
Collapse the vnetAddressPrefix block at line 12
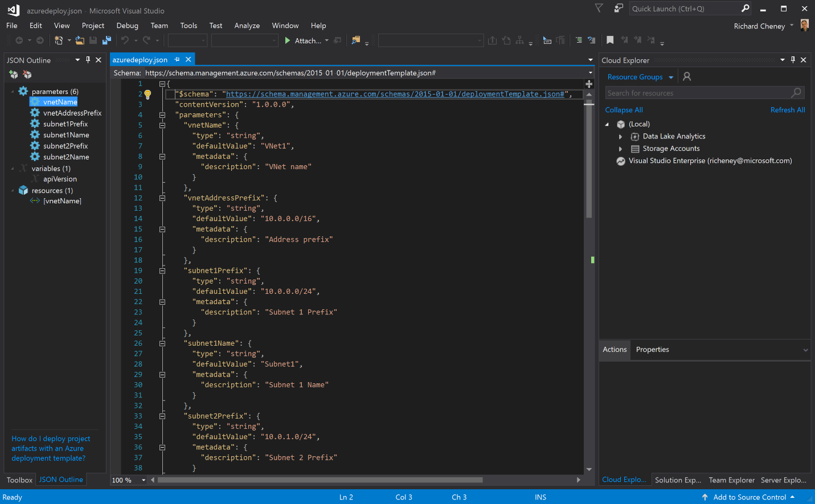pyautogui.click(x=162, y=198)
